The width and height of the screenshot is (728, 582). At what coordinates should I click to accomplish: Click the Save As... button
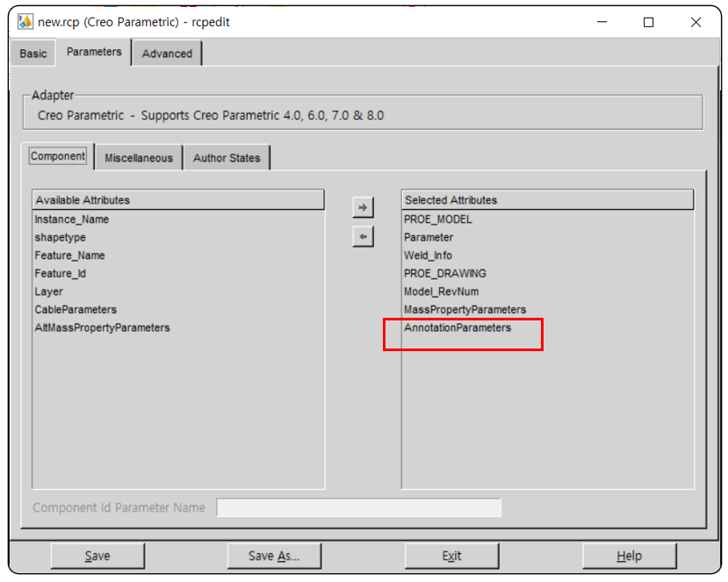274,556
